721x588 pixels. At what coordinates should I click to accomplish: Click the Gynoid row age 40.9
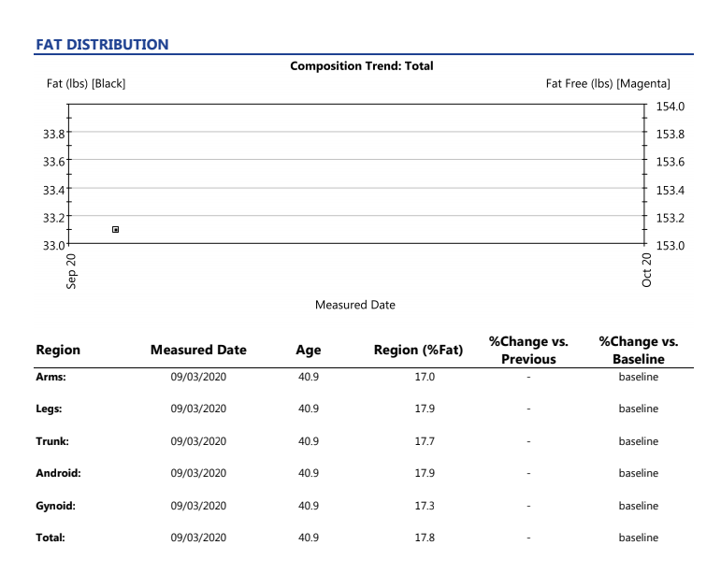308,506
